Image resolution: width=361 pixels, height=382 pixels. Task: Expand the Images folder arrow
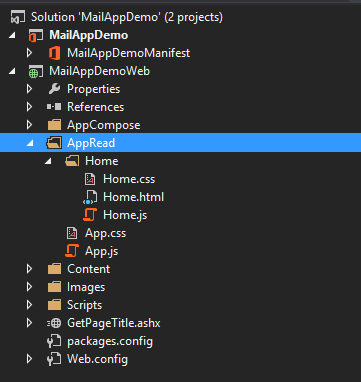coord(29,287)
